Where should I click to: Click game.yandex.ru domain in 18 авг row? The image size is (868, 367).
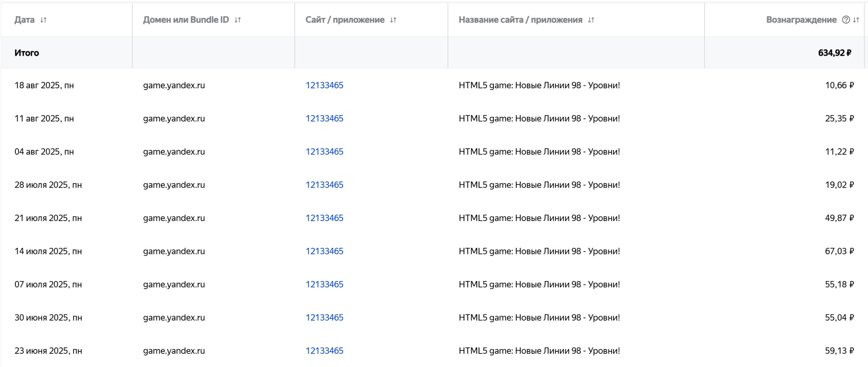click(174, 85)
